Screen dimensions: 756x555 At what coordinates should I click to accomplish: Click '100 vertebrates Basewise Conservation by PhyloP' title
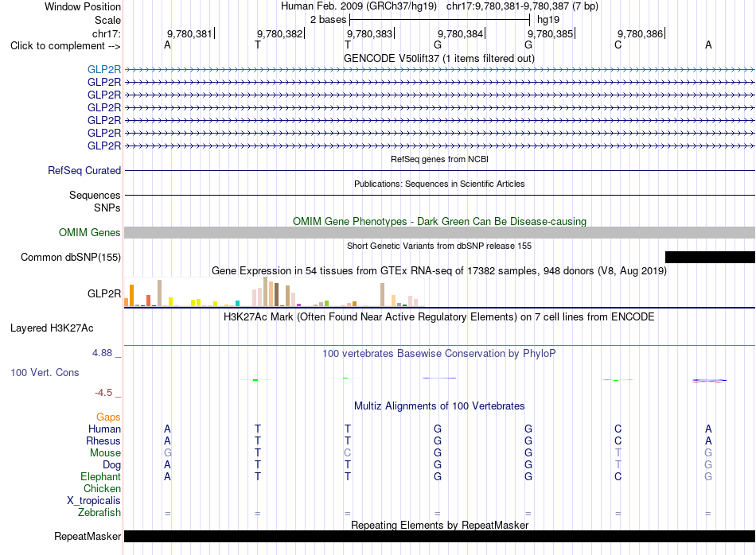coord(439,354)
